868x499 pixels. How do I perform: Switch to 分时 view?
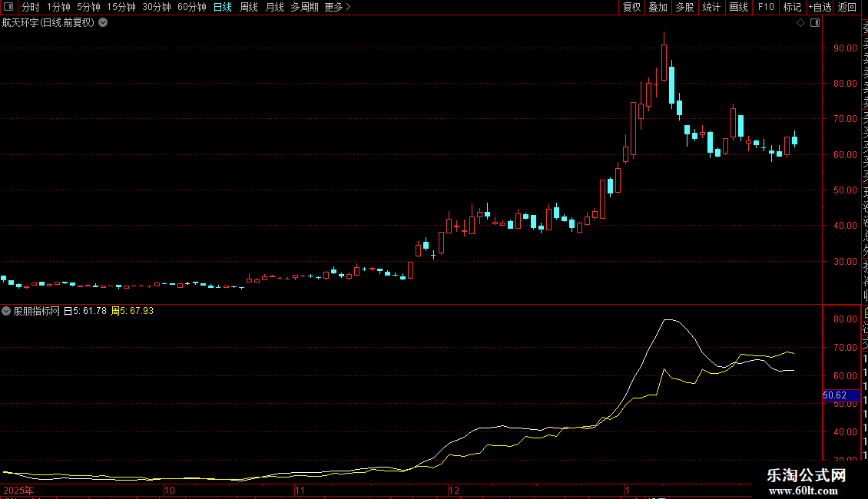[x=31, y=7]
